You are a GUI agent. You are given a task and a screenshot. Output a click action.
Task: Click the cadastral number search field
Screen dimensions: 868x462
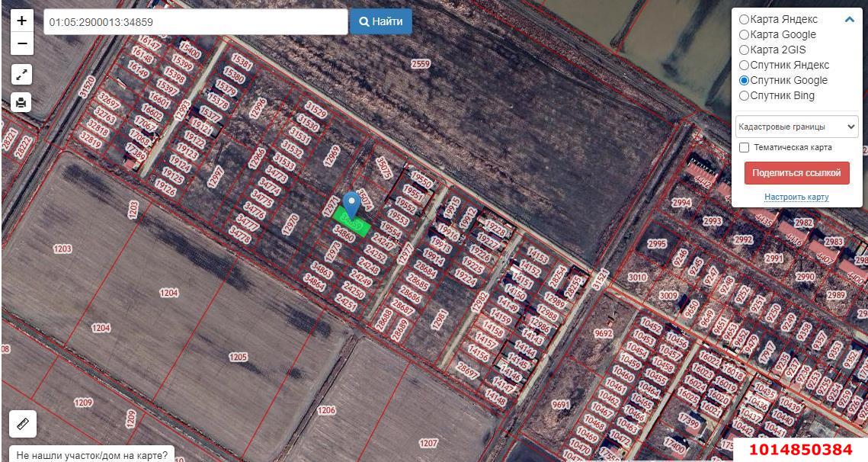[195, 22]
